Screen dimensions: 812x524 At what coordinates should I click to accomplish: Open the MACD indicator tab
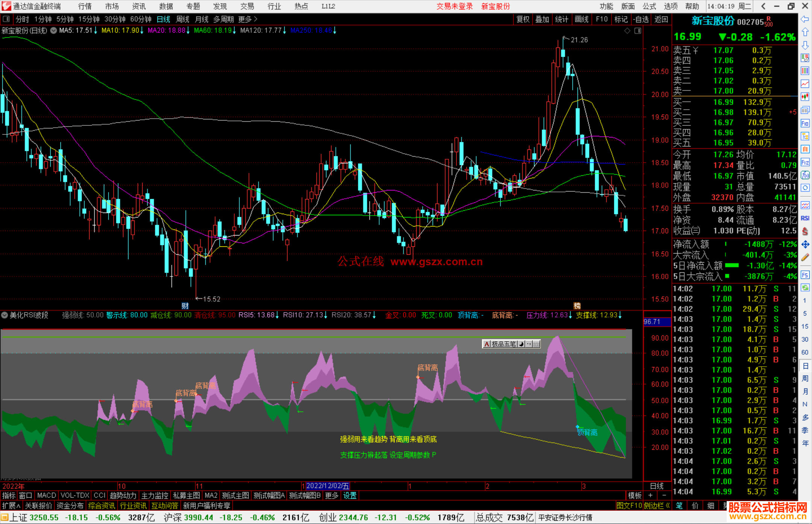coord(46,495)
